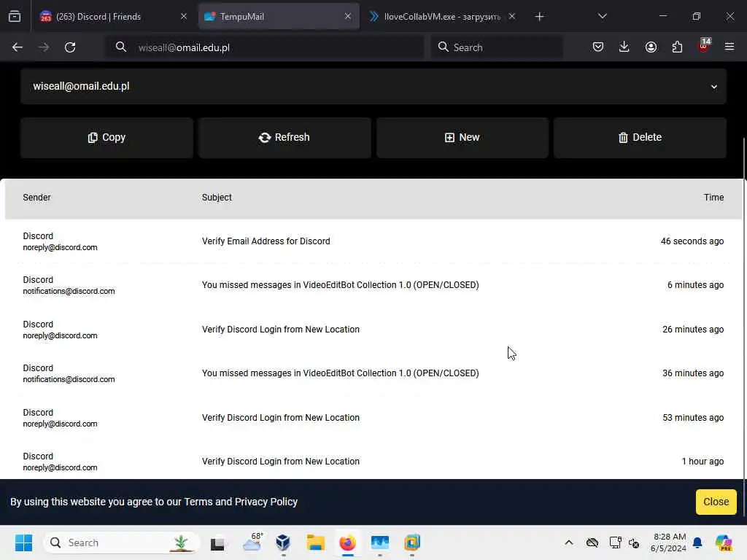Open OneDrive cloud tray icon
Image resolution: width=747 pixels, height=560 pixels.
(592, 542)
